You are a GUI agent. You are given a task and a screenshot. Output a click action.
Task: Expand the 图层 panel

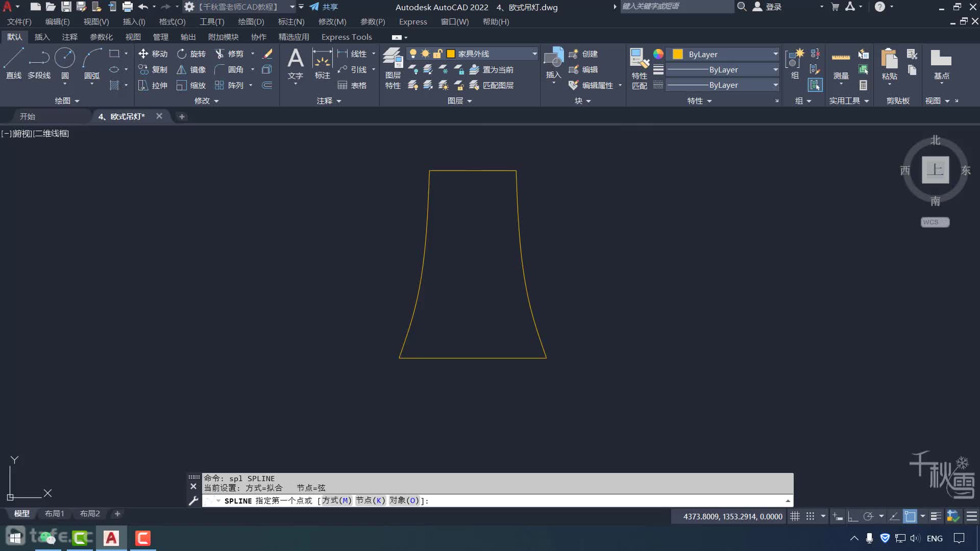[459, 101]
